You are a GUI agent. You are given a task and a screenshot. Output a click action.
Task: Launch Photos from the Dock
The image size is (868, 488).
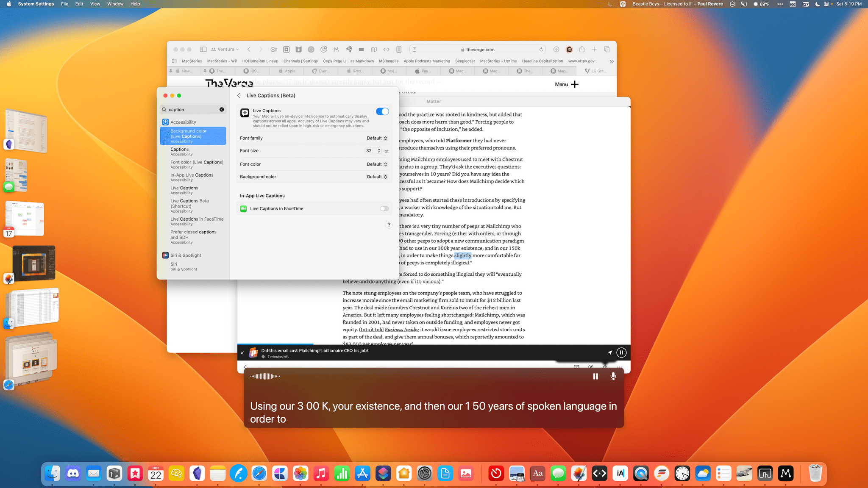[x=300, y=473]
